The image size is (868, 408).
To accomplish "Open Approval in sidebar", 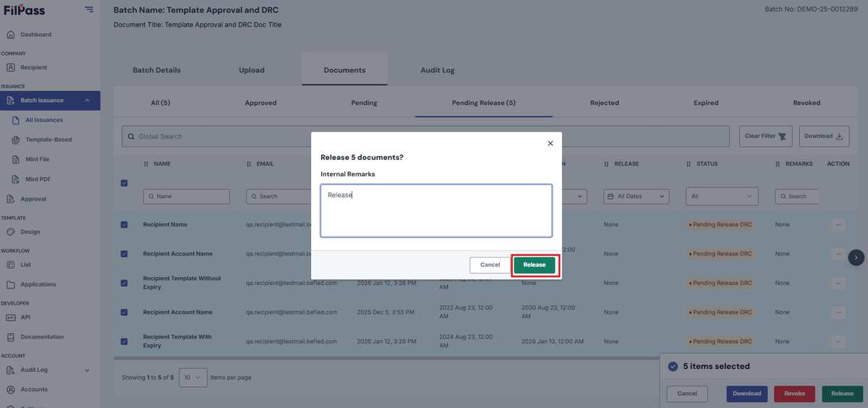I will point(33,199).
